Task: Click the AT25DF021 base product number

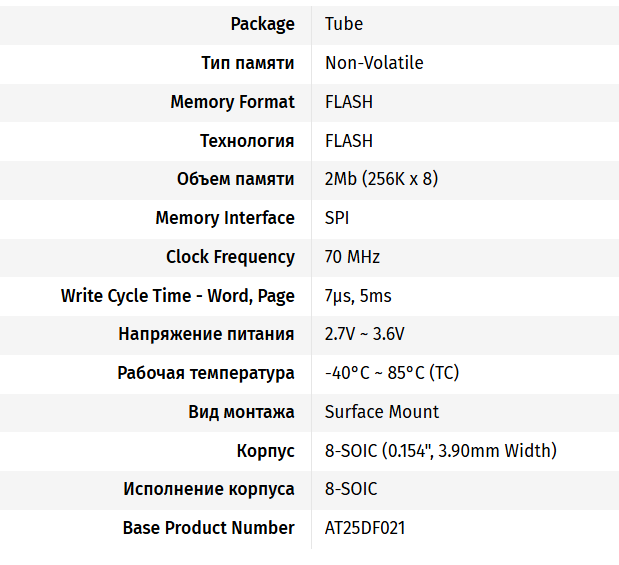Action: point(365,528)
